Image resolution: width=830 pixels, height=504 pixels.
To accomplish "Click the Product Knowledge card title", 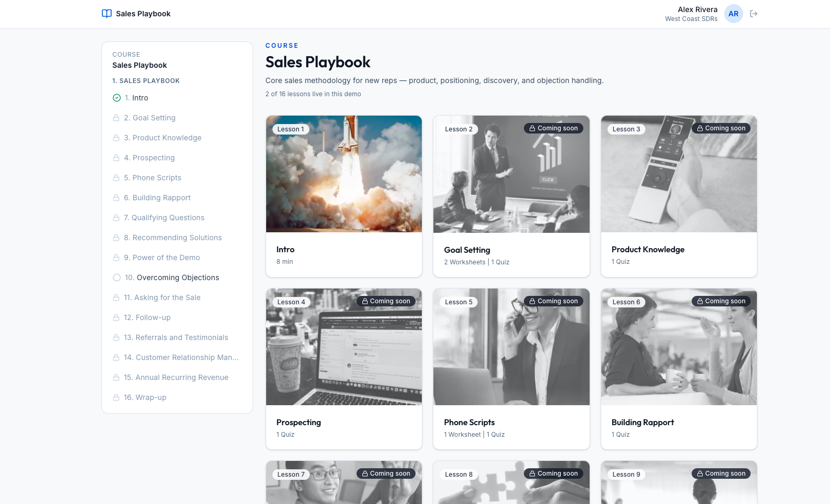I will click(648, 250).
